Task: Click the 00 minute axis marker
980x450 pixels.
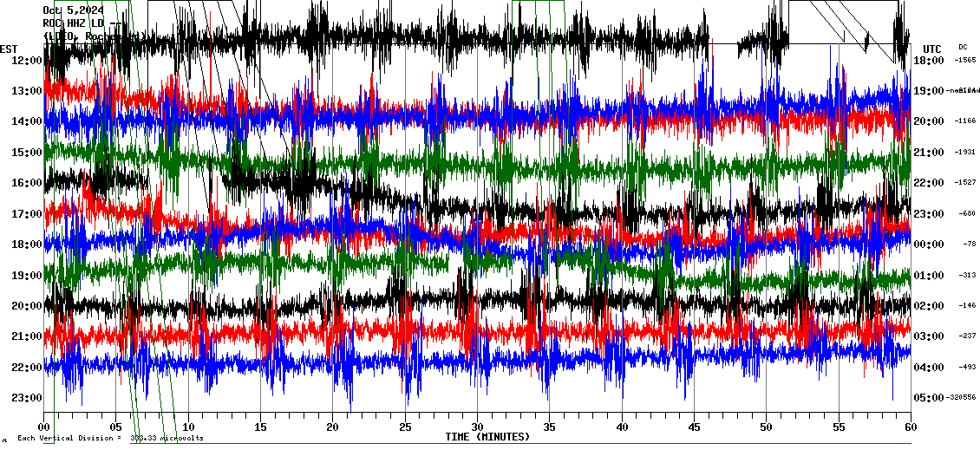Action: 44,427
